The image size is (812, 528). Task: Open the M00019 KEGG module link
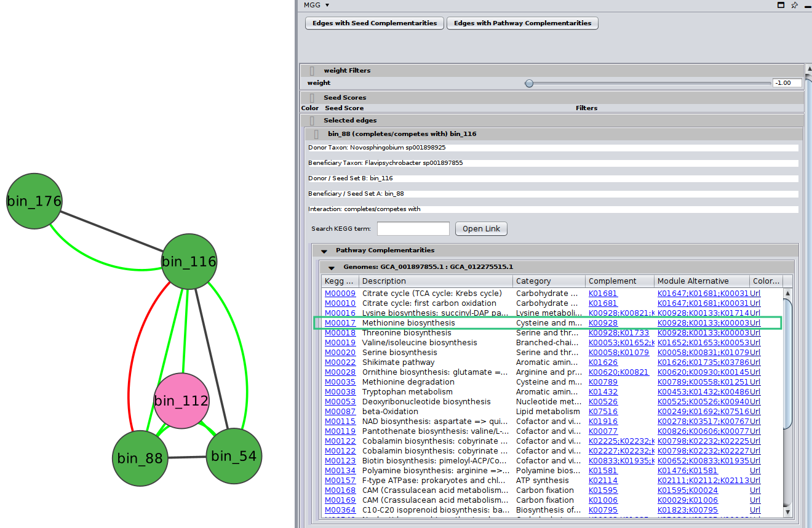tap(340, 343)
